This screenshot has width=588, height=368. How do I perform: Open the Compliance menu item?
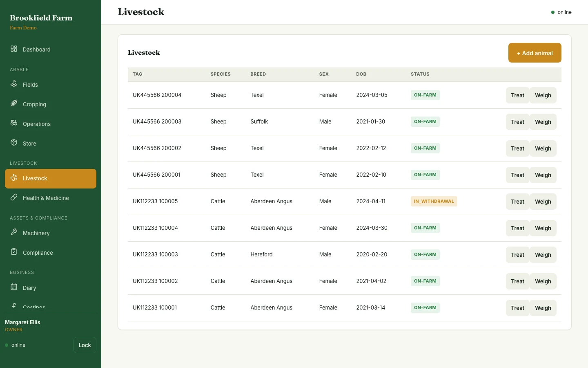point(51,252)
